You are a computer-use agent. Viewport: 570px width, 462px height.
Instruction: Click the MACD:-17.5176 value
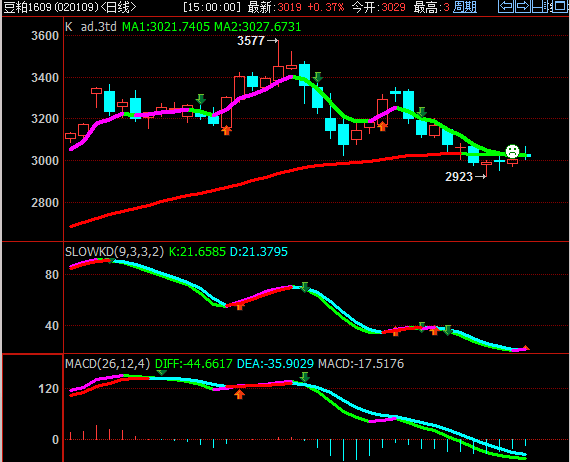tap(361, 363)
